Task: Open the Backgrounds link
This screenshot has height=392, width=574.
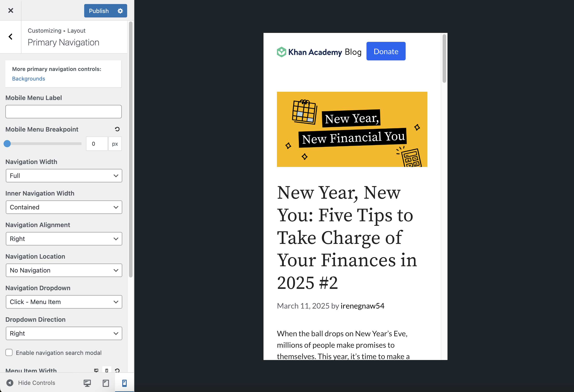Action: pyautogui.click(x=28, y=79)
